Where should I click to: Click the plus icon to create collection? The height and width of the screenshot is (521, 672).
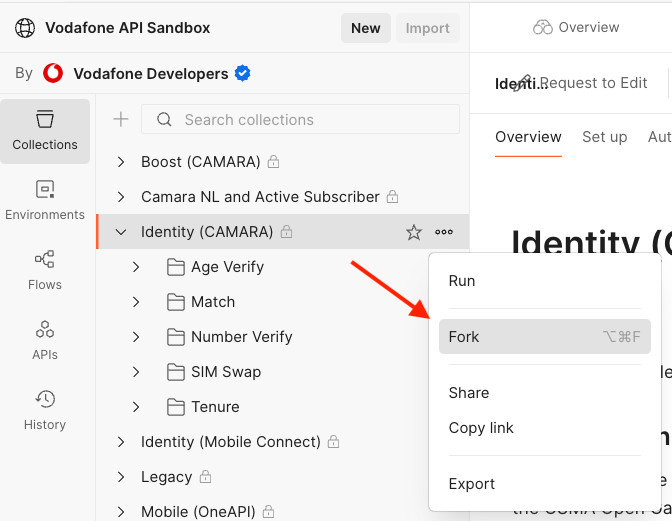coord(121,120)
